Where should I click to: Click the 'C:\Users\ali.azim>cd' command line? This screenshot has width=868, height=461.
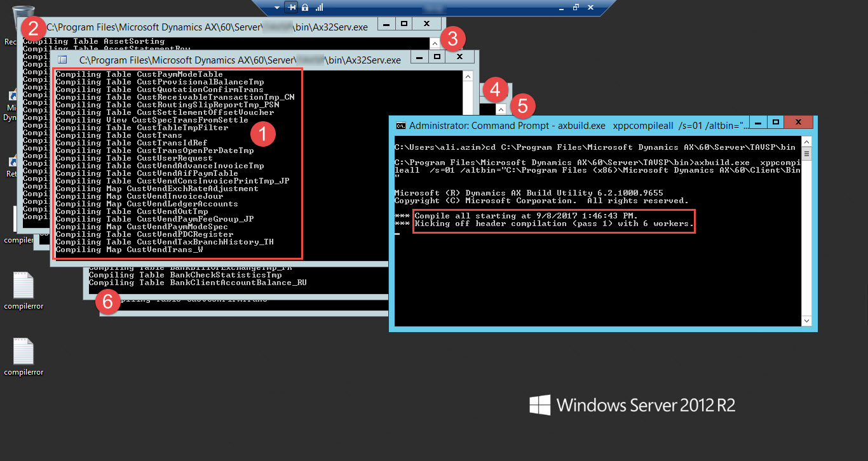[594, 147]
